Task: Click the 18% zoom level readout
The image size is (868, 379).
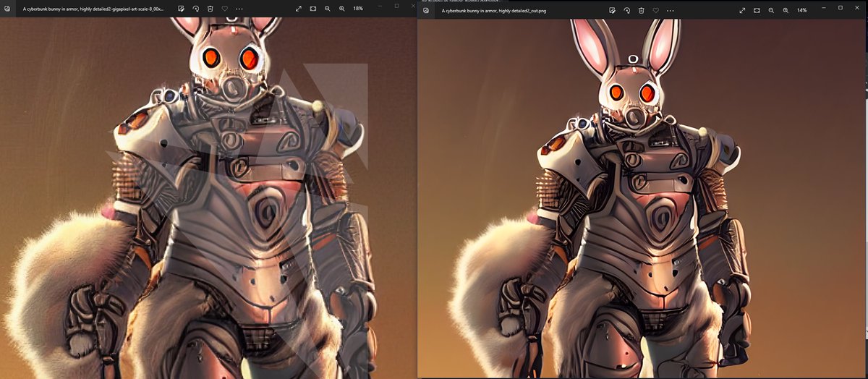Action: 358,9
